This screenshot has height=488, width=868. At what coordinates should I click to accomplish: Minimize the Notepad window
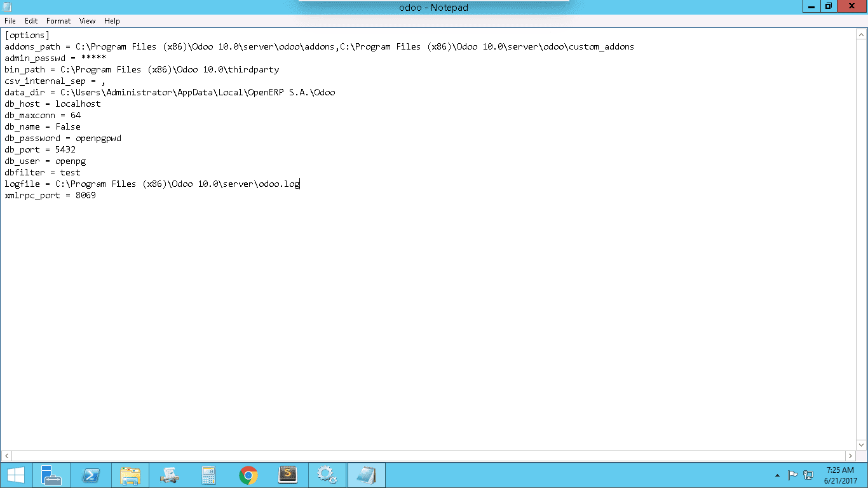[811, 6]
